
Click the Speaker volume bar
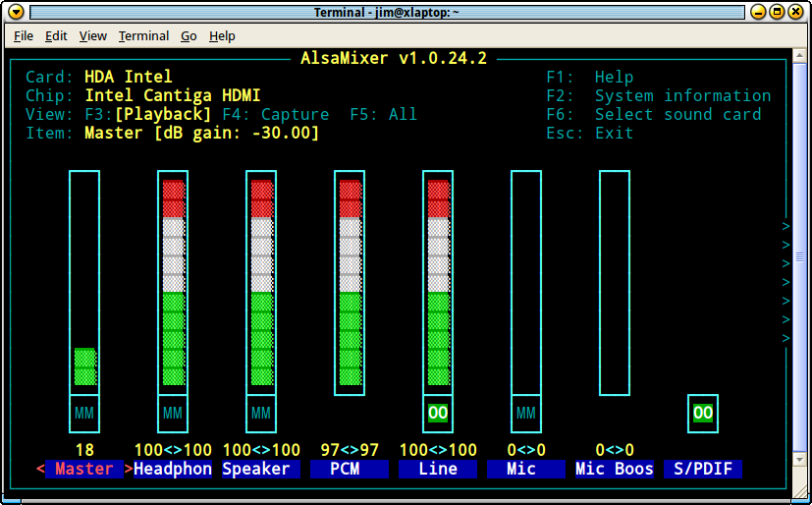click(x=261, y=283)
